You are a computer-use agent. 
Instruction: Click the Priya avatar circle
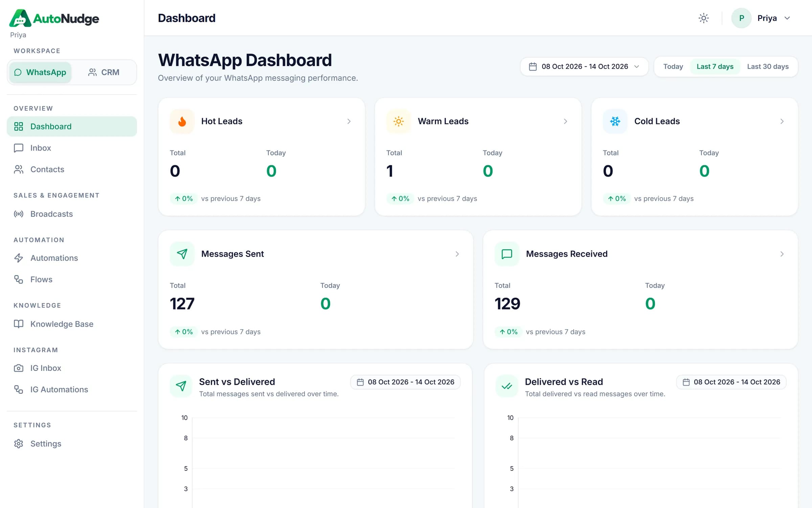(741, 18)
